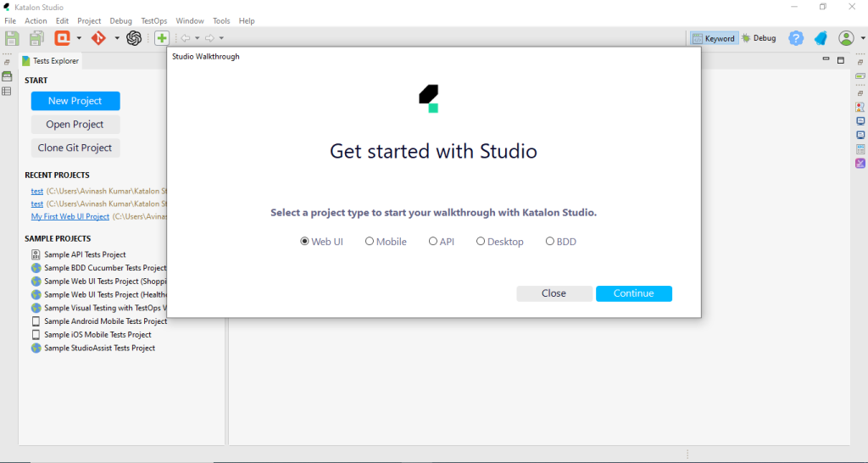The image size is (868, 463).
Task: Click the green plus new-item icon
Action: 162,38
